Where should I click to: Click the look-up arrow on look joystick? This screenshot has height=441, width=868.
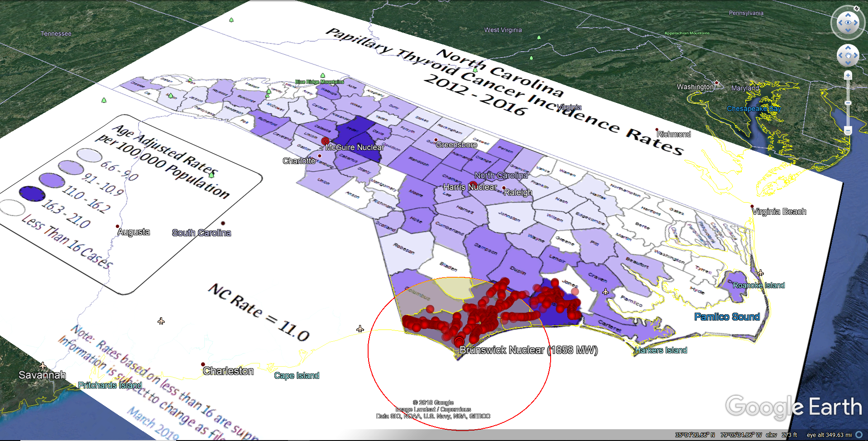pos(848,15)
